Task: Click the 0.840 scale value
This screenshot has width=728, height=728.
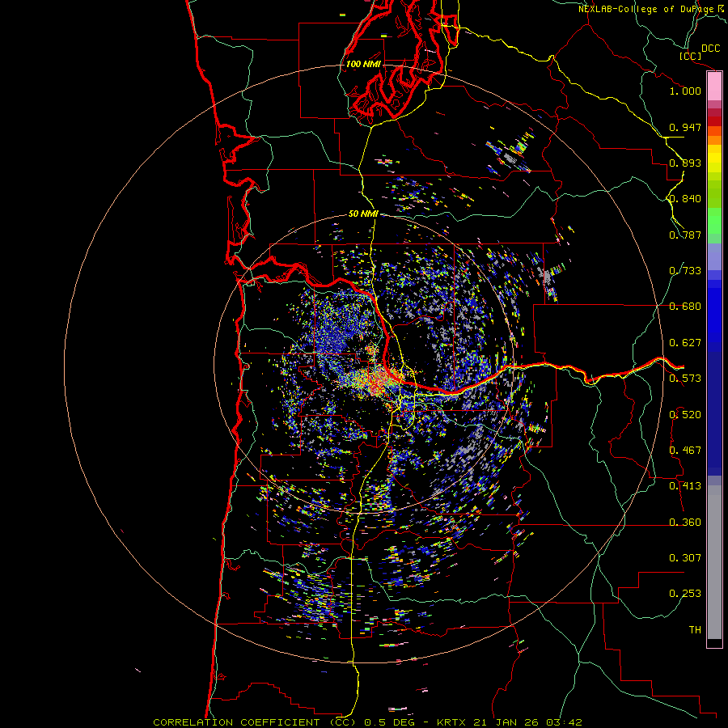Action: [685, 199]
